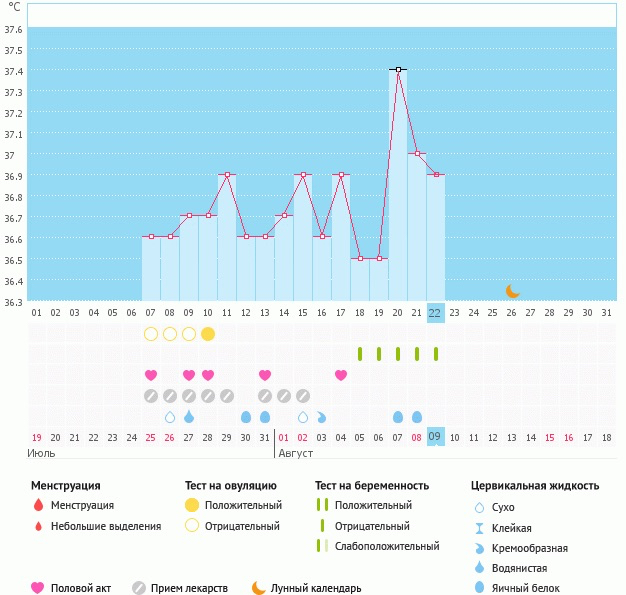The width and height of the screenshot is (626, 595).
Task: Click the red Менструация drop in legend
Action: [x=38, y=505]
